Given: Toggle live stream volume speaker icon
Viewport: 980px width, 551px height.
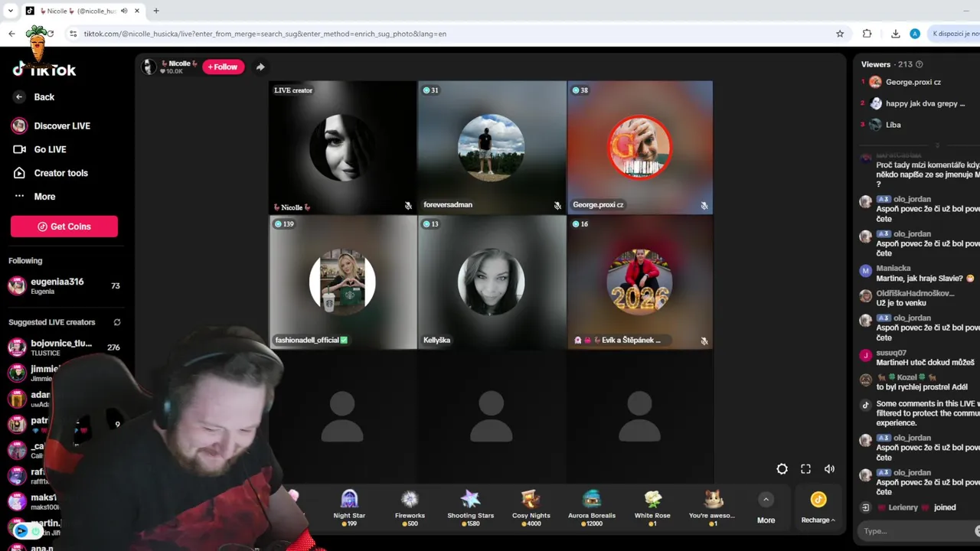Looking at the screenshot, I should click(x=829, y=469).
